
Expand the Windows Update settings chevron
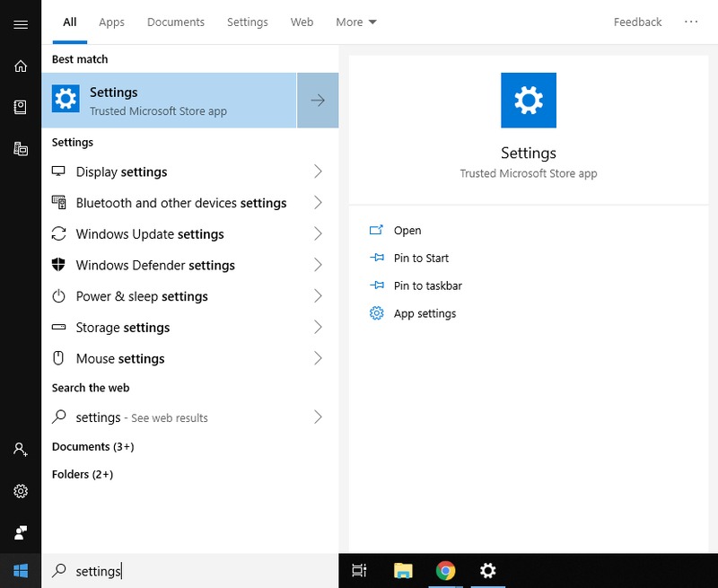click(318, 234)
